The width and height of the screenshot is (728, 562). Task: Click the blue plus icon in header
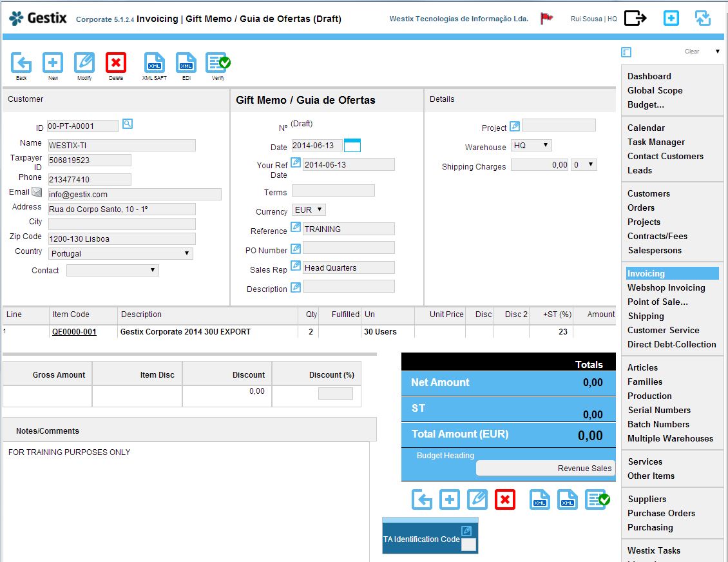tap(671, 18)
